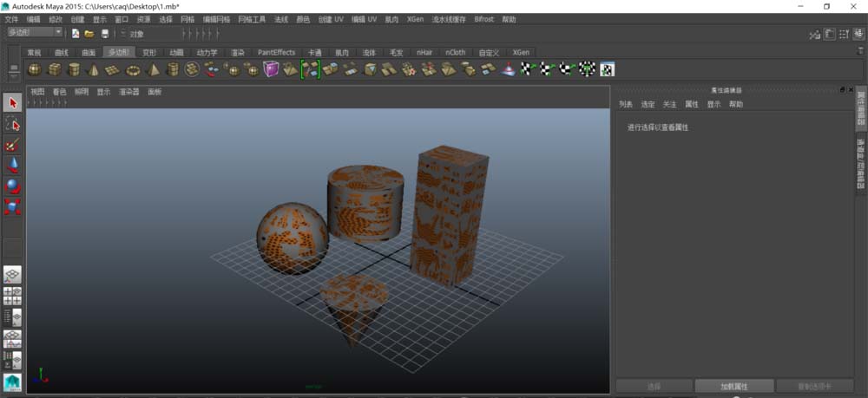Viewport: 868px width, 398px height.
Task: Switch to the 曲线 shelf tab
Action: [62, 53]
